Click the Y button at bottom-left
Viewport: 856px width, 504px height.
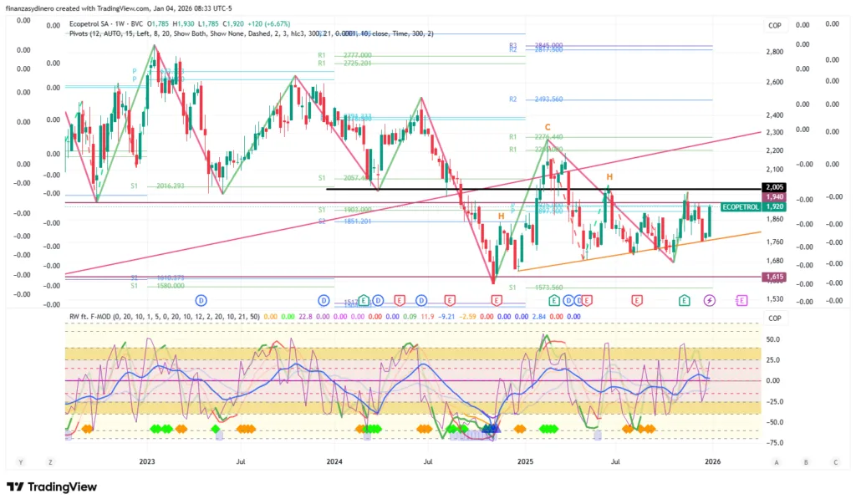(21, 461)
